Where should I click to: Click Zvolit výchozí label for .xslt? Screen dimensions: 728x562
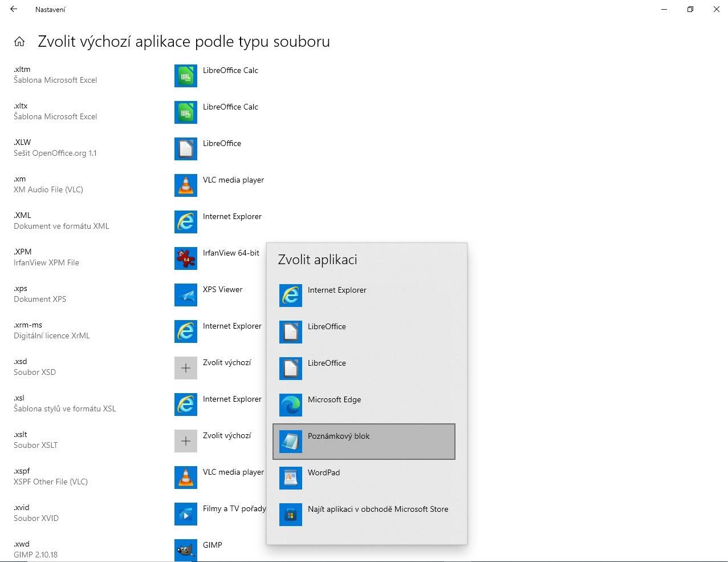point(227,435)
